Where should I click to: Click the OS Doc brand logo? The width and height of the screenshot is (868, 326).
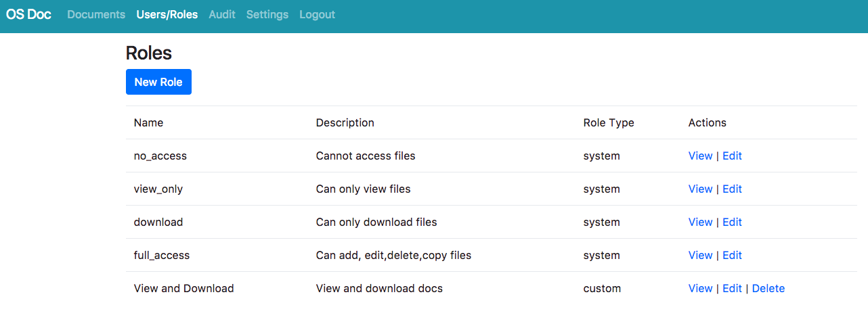tap(28, 14)
